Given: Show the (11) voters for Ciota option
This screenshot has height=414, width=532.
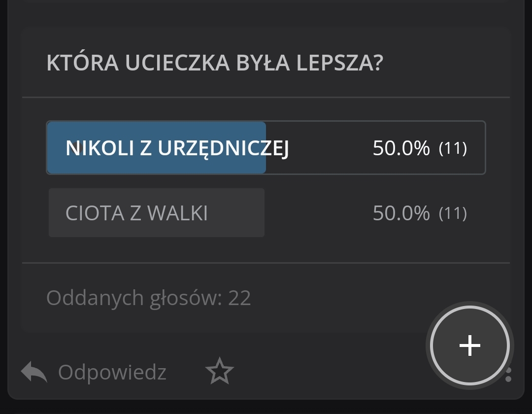Looking at the screenshot, I should [x=453, y=213].
